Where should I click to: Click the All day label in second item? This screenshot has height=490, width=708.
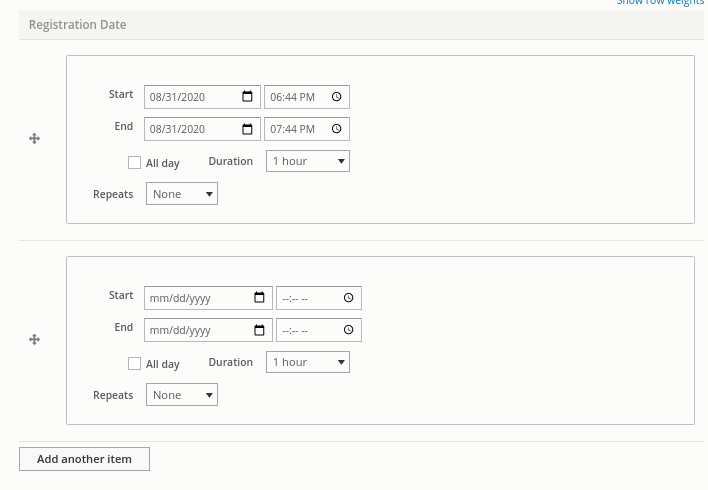(163, 364)
